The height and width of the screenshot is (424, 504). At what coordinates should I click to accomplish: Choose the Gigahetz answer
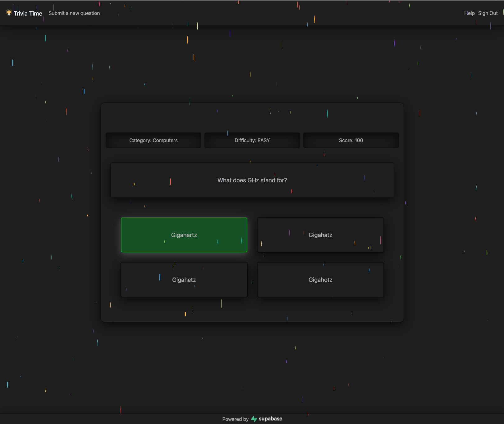pyautogui.click(x=184, y=280)
